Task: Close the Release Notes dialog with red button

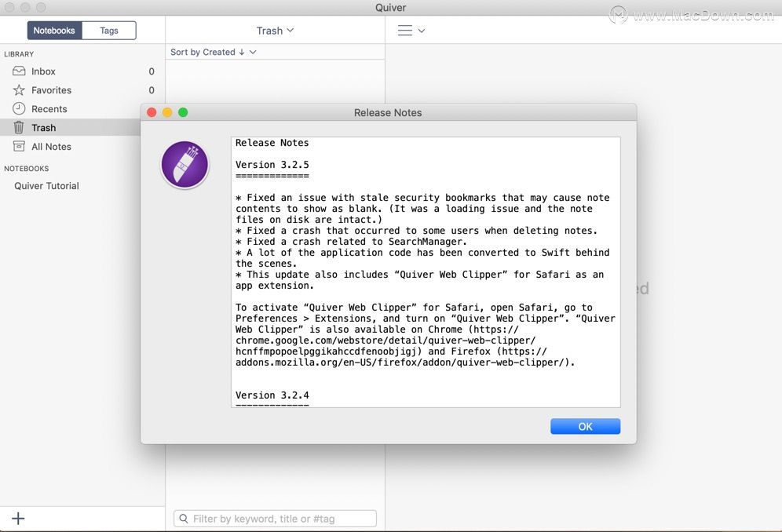Action: pos(152,113)
